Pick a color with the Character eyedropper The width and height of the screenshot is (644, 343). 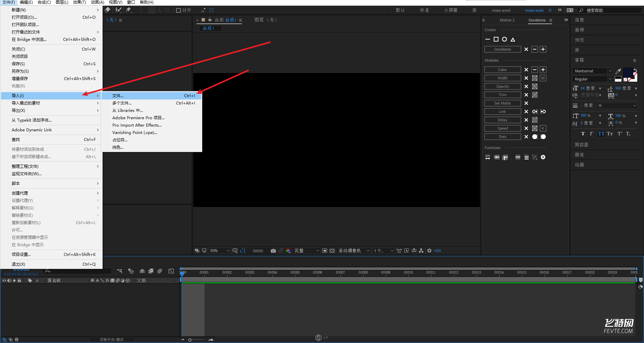[x=618, y=71]
